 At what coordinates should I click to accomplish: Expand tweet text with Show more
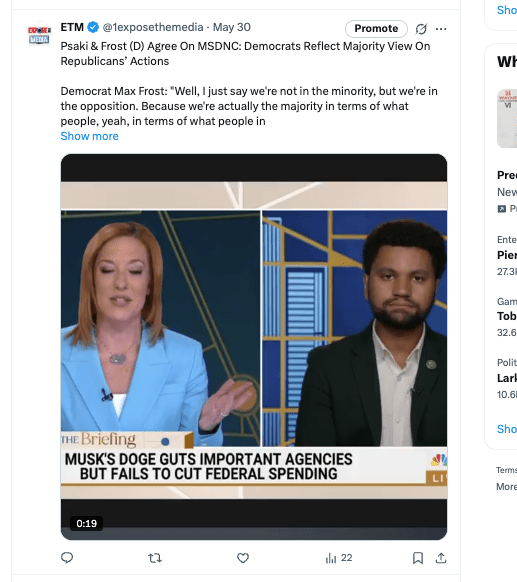click(89, 136)
